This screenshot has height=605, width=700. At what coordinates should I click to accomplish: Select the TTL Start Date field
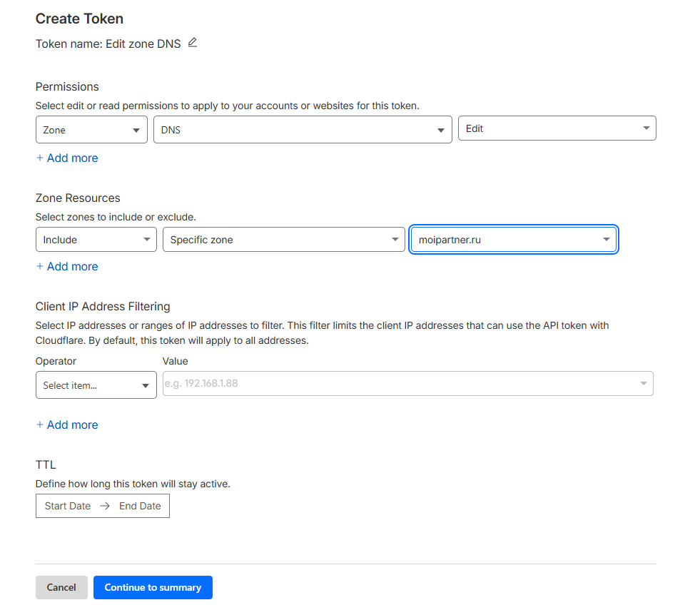68,506
